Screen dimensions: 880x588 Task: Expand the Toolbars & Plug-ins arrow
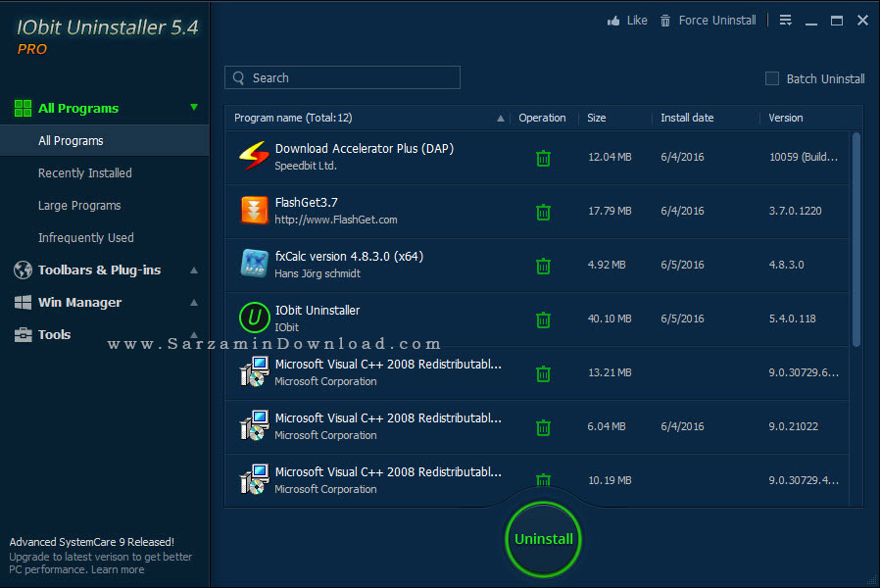tap(194, 269)
